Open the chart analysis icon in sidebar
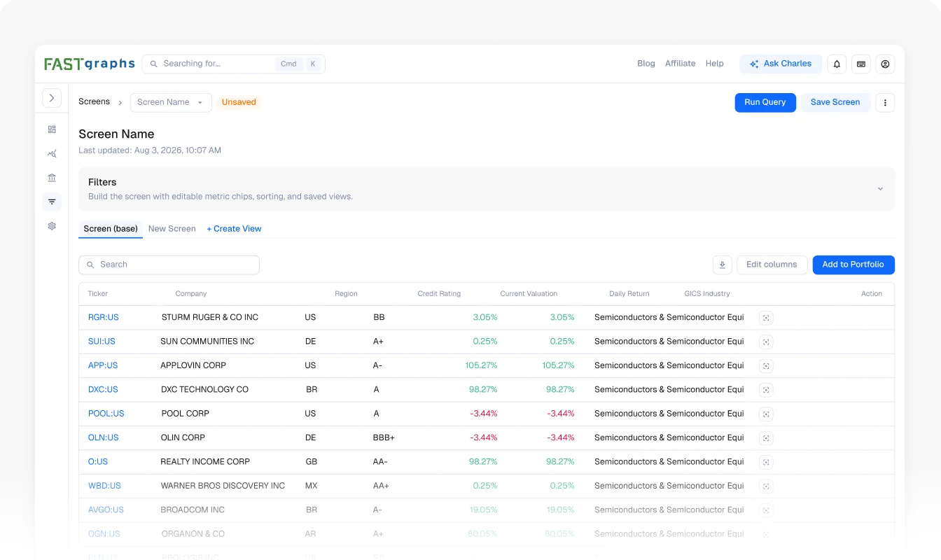The width and height of the screenshot is (941, 560). (52, 154)
